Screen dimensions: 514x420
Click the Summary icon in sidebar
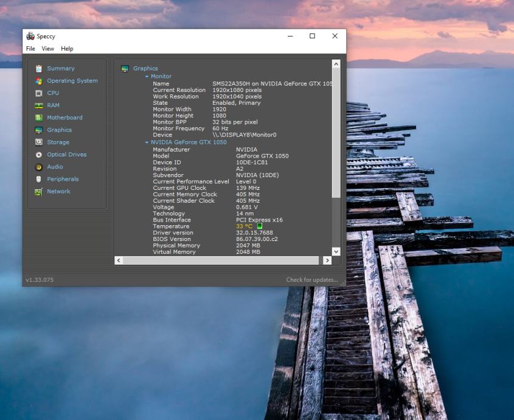pyautogui.click(x=39, y=69)
